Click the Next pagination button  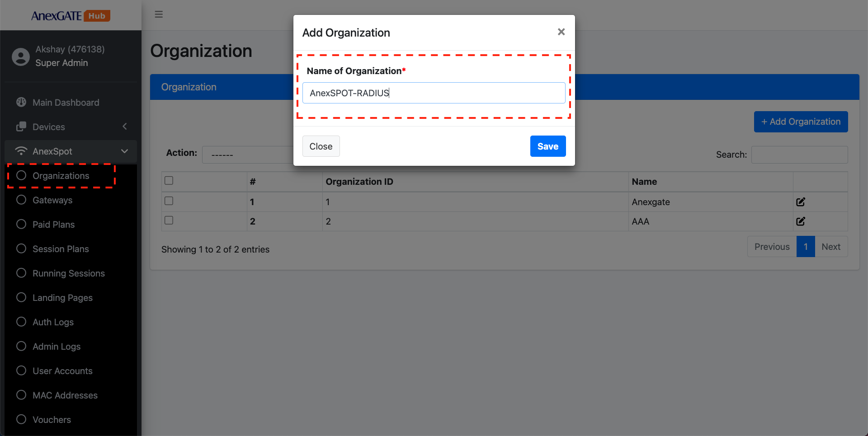pos(830,247)
